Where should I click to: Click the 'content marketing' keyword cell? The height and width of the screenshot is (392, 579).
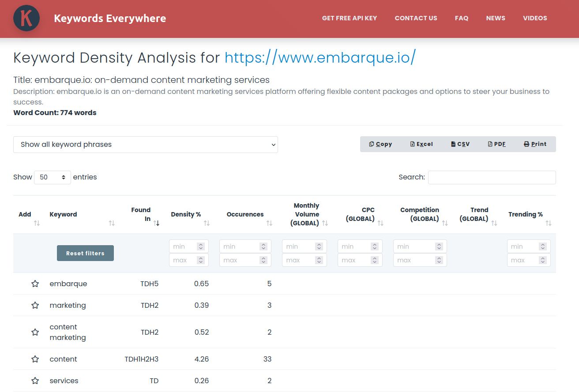68,332
